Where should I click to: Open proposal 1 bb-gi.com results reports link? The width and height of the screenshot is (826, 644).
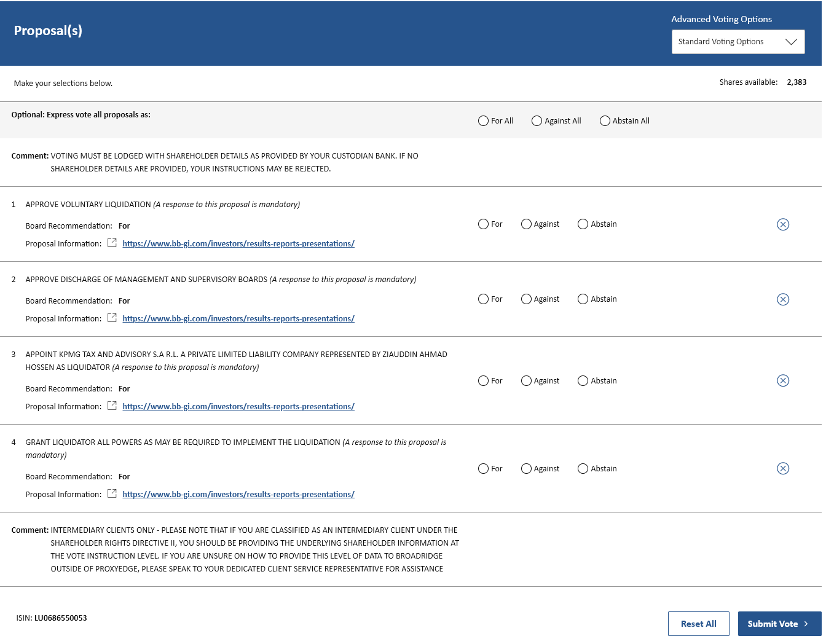pyautogui.click(x=238, y=244)
